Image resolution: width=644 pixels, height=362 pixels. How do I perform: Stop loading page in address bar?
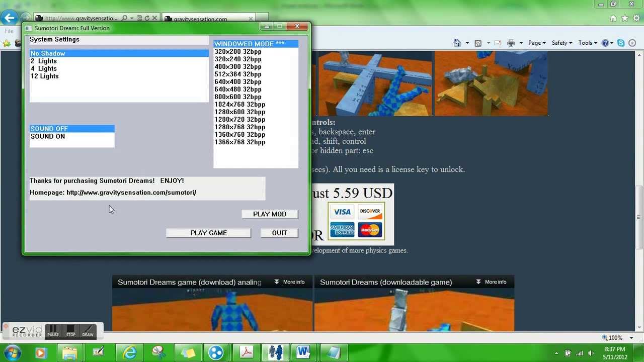point(154,18)
